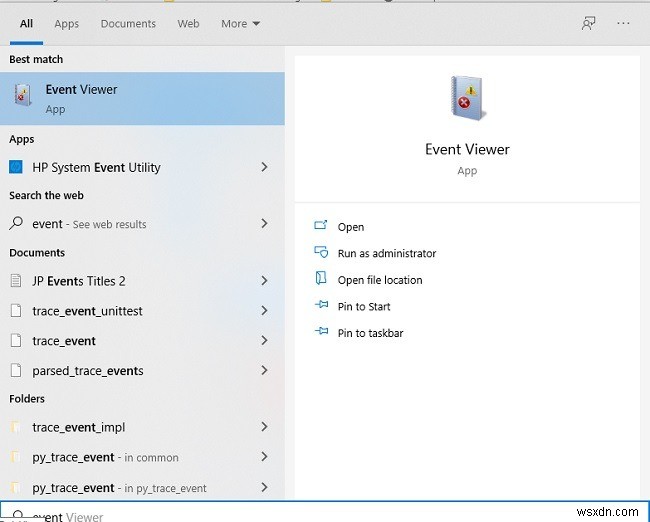Click the Event Viewer title in preview pane
Screen dimensions: 650x522
click(x=467, y=149)
